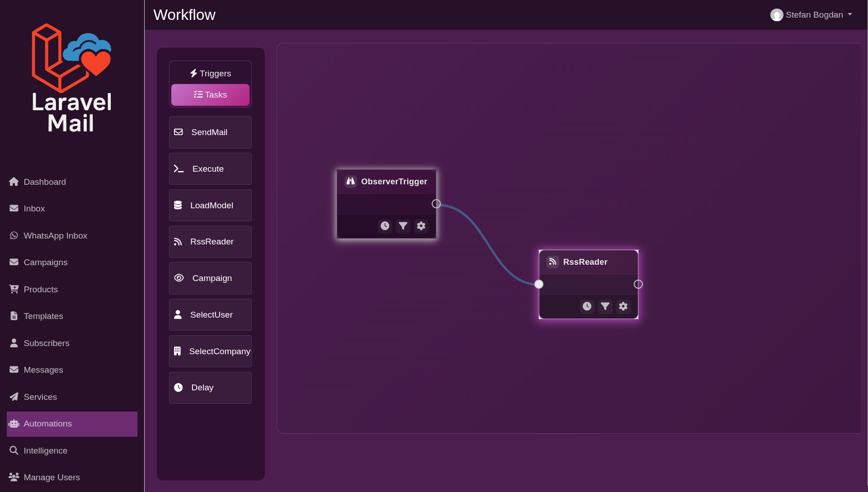The width and height of the screenshot is (868, 492).
Task: Click the WhatsApp Inbox icon in the sidebar
Action: click(14, 235)
